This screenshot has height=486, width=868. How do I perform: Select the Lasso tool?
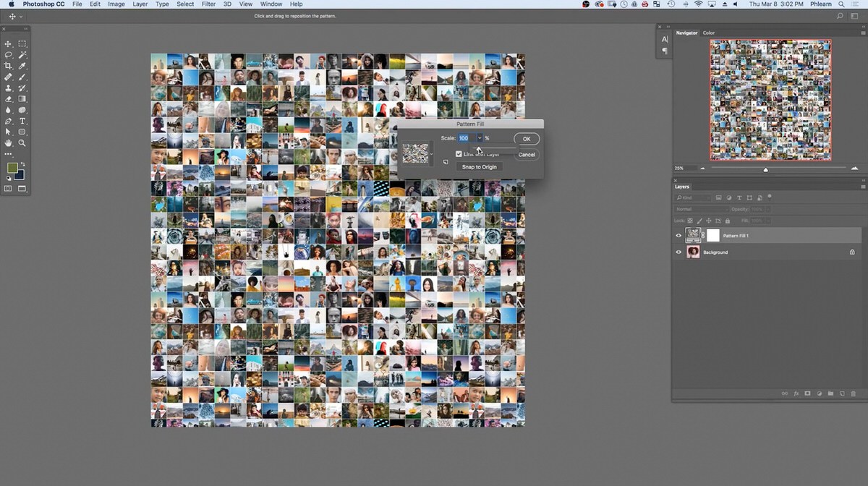[x=9, y=55]
